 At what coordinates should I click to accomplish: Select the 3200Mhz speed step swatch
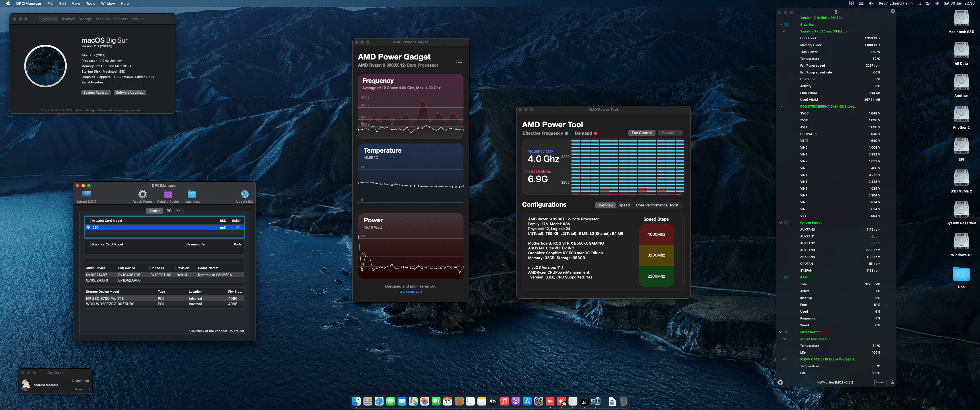tap(656, 255)
